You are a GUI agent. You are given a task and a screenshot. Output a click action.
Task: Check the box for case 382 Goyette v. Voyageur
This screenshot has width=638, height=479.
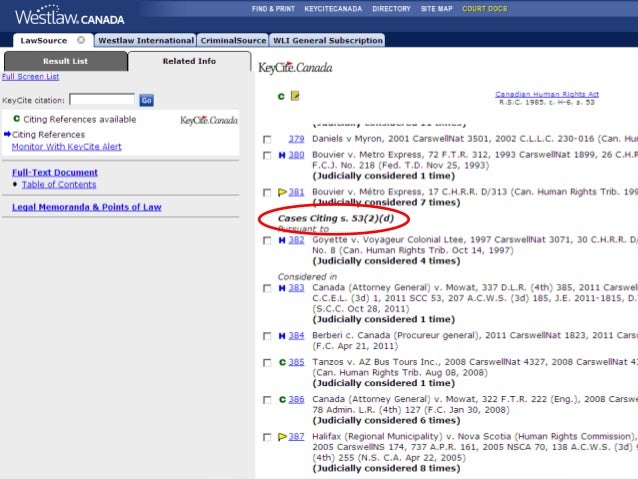click(267, 241)
